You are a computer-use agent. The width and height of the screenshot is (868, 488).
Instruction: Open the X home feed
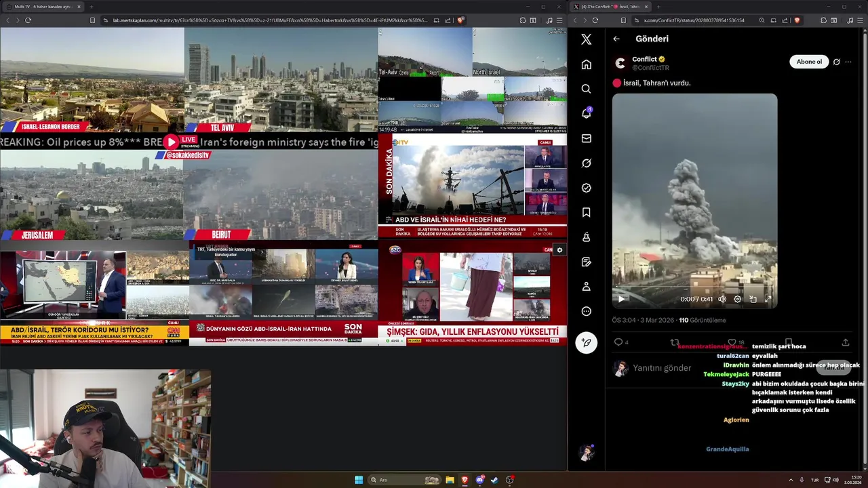pyautogui.click(x=587, y=64)
